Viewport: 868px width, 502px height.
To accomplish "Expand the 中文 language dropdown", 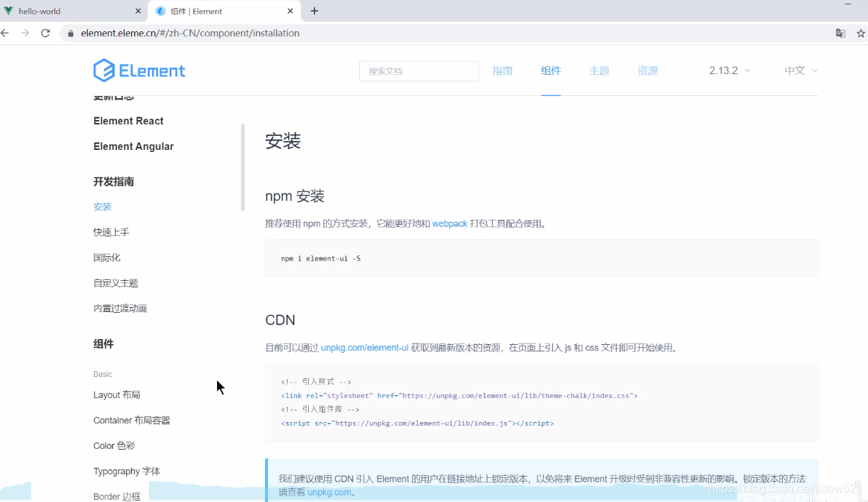I will (x=800, y=71).
